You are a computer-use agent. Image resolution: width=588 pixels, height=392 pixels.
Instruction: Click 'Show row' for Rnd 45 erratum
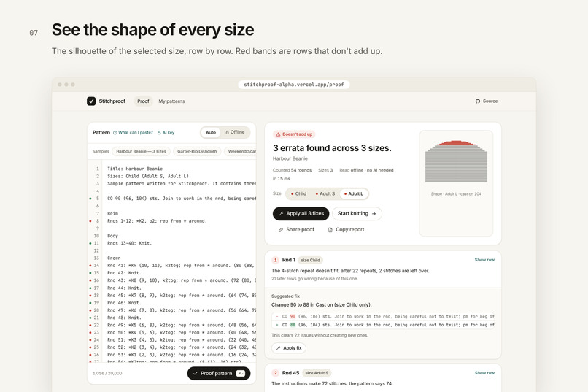(x=484, y=373)
